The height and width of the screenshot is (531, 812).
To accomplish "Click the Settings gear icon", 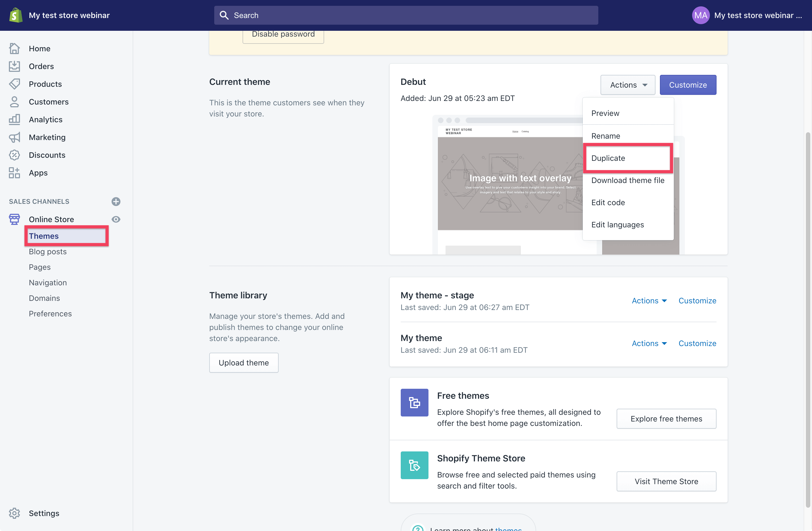I will [14, 513].
